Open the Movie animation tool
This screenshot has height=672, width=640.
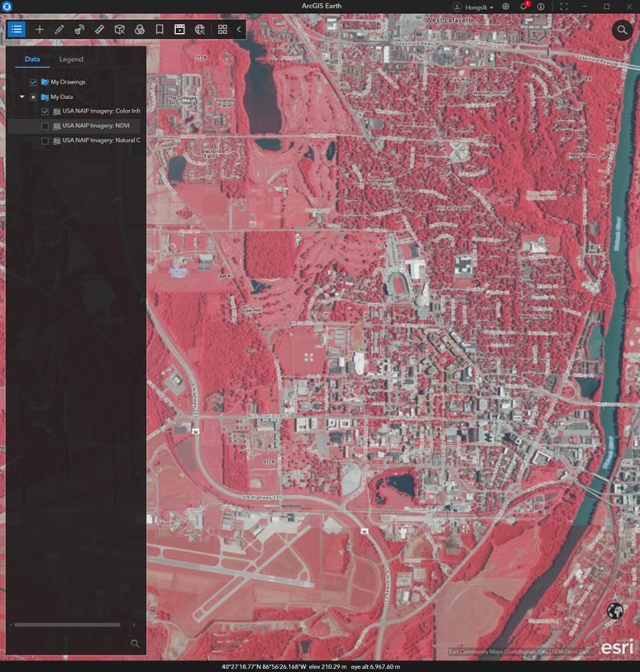click(179, 30)
